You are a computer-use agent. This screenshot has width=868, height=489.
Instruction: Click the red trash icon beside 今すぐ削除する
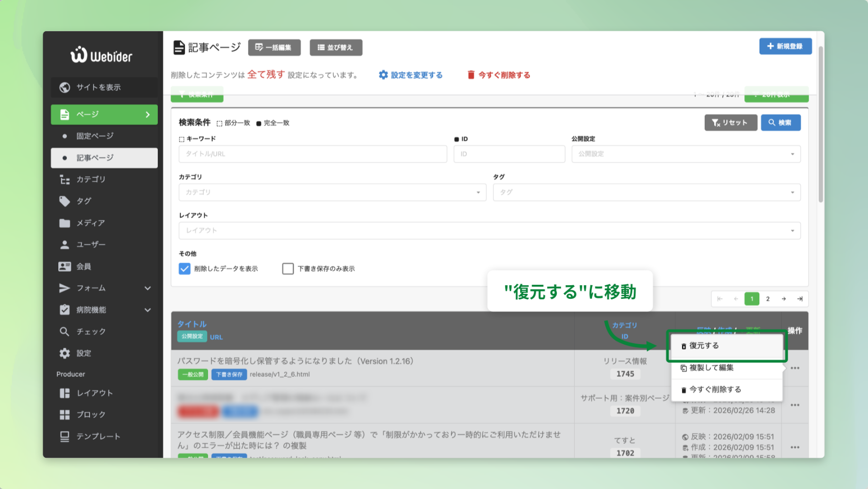471,75
